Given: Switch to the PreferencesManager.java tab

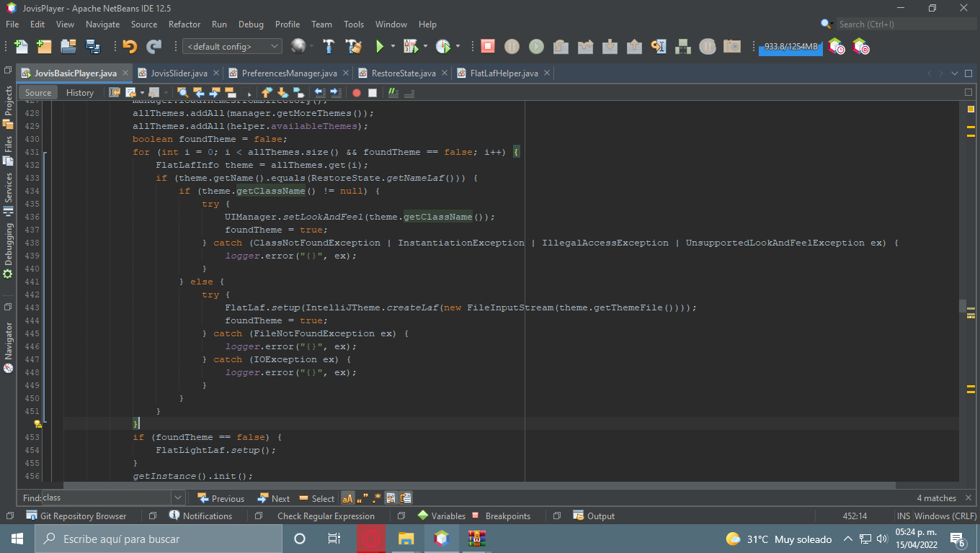Looking at the screenshot, I should [x=289, y=73].
